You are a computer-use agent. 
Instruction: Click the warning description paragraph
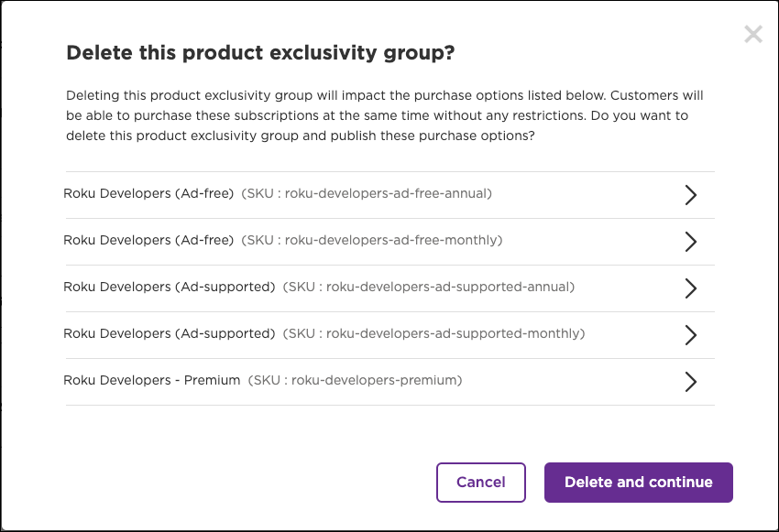(x=385, y=115)
